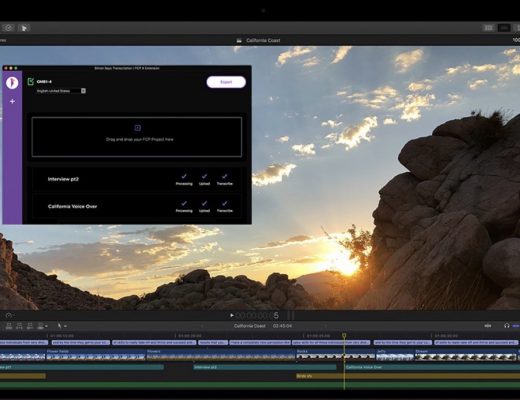
Task: Click the Simon Says logo in the purple sidebar
Action: [x=12, y=82]
